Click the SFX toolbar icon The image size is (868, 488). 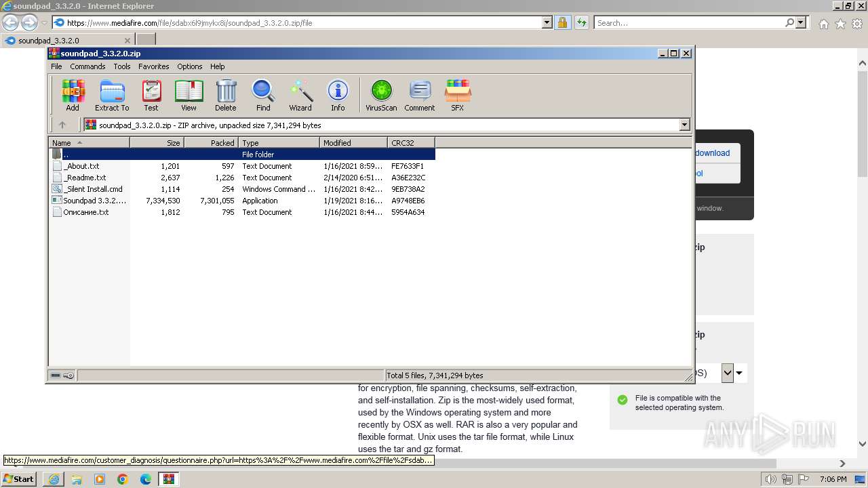pos(458,95)
